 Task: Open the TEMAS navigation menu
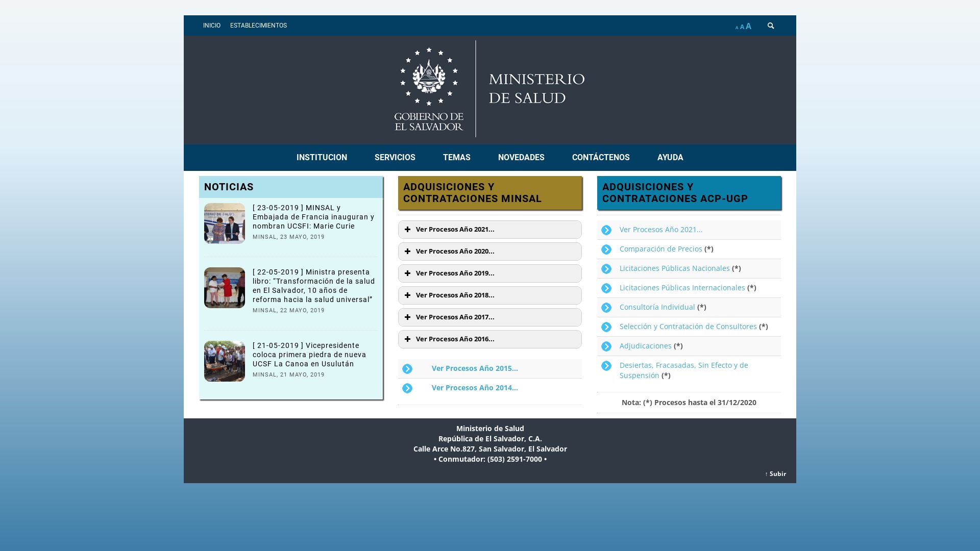click(x=457, y=158)
